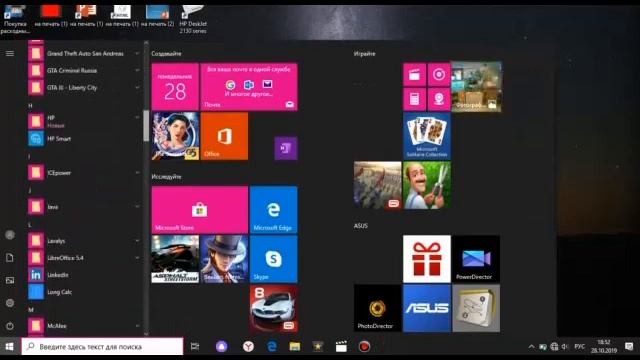This screenshot has width=640, height=360.
Task: Open the purple OneNote tile
Action: point(286,148)
